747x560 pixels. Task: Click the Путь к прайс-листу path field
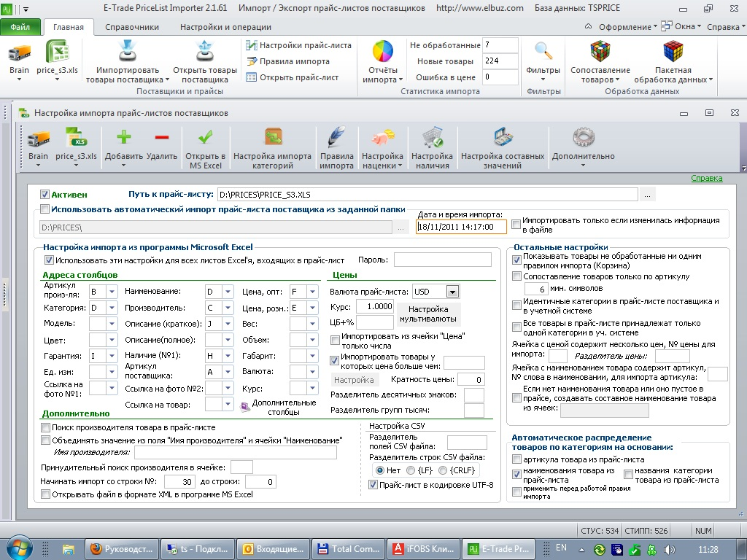(427, 195)
